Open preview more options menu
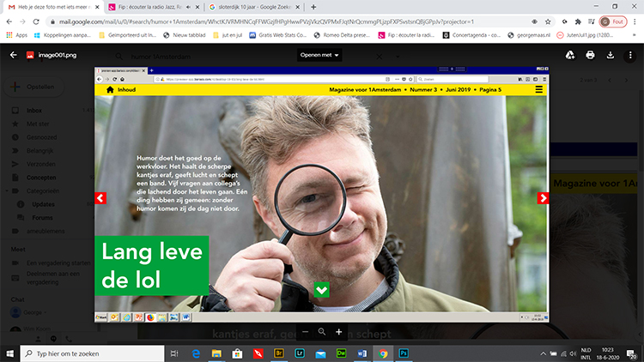644x362 pixels. coord(630,55)
